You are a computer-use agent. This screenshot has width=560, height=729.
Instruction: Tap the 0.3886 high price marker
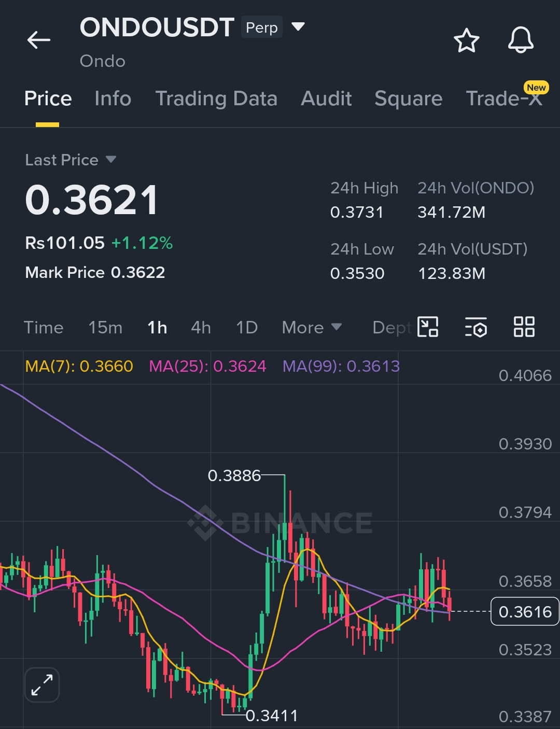pyautogui.click(x=234, y=475)
